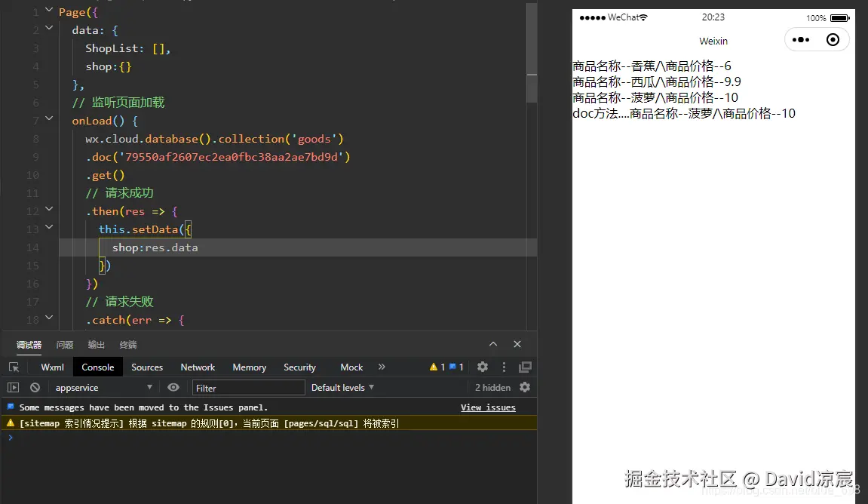Image resolution: width=868 pixels, height=504 pixels.
Task: Switch to the Security tab
Action: 299,367
